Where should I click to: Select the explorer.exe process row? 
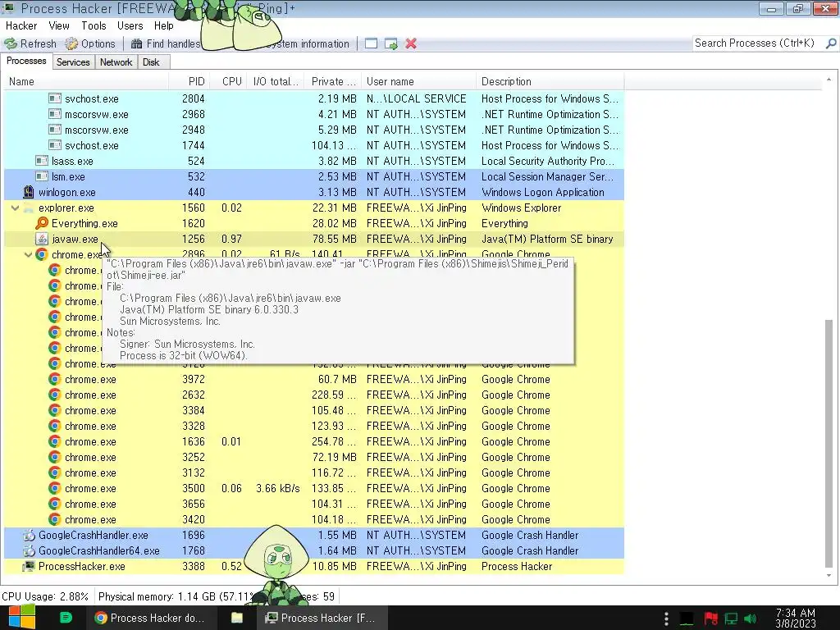pos(314,208)
